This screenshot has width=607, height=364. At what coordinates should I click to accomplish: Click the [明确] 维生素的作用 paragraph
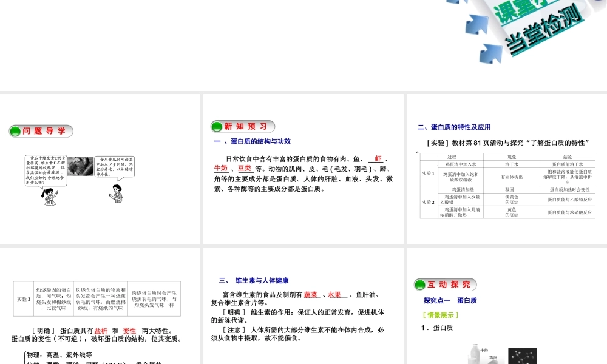click(297, 316)
